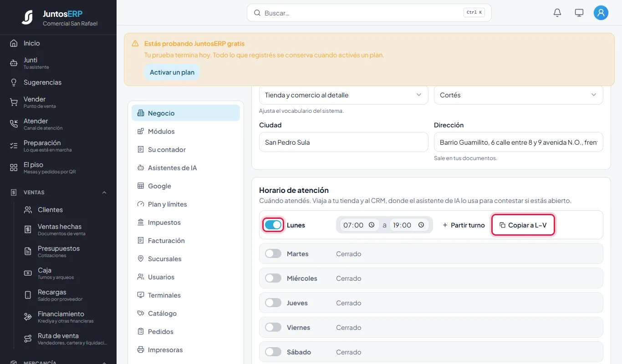Click the notifications bell icon

[x=557, y=13]
